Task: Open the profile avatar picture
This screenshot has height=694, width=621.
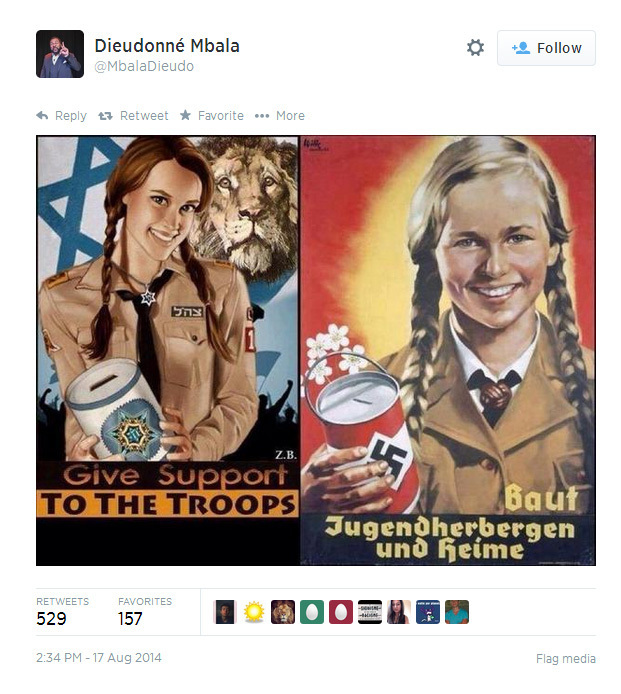Action: tap(60, 54)
